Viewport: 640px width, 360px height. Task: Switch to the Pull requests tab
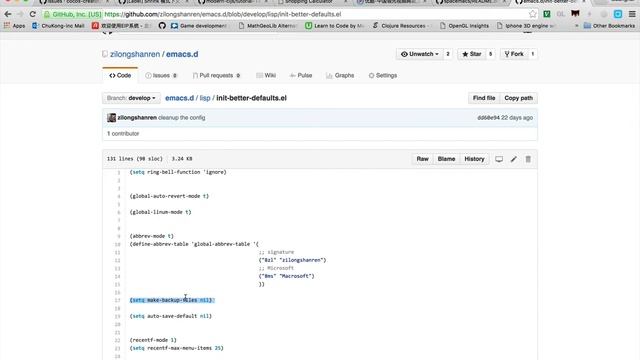(216, 76)
